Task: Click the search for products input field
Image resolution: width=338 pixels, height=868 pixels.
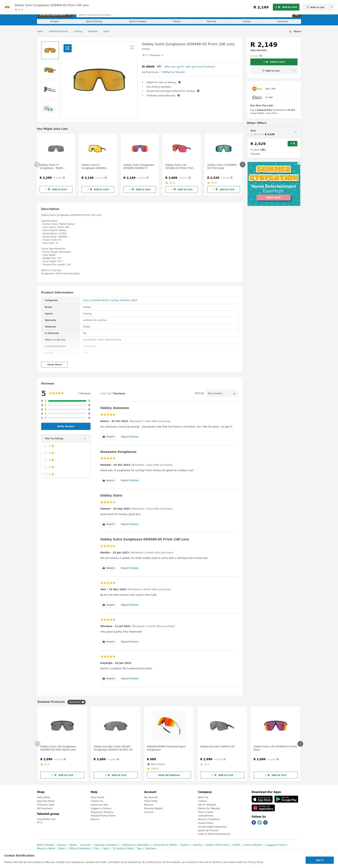Action: tap(184, 15)
